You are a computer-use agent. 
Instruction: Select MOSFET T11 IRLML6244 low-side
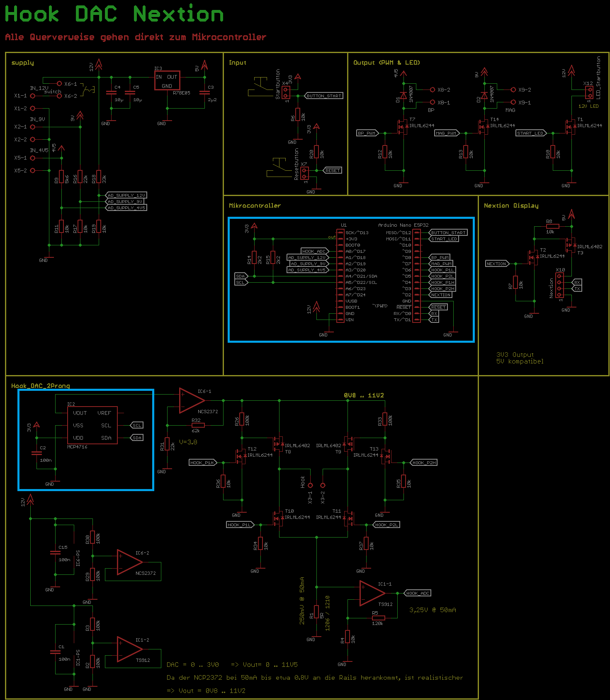coord(349,518)
